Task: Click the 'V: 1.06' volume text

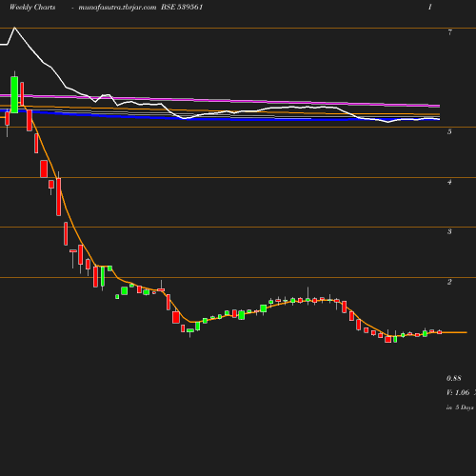Action: pyautogui.click(x=458, y=392)
